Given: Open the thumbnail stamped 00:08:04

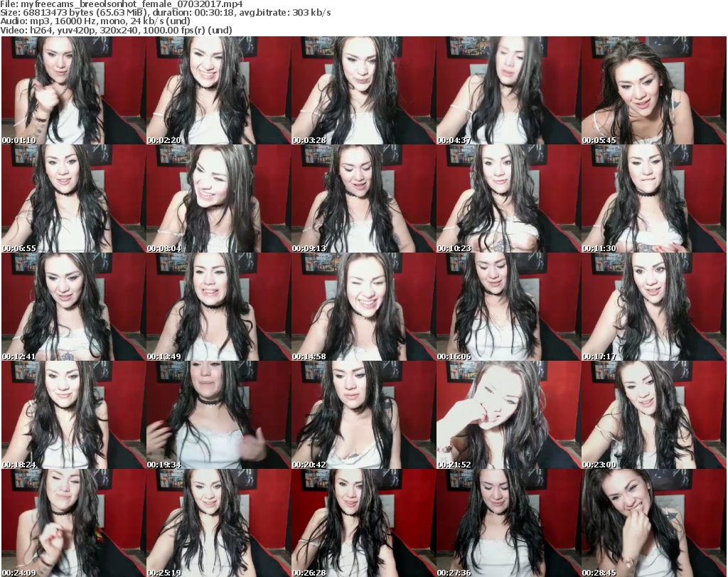Looking at the screenshot, I should (219, 198).
